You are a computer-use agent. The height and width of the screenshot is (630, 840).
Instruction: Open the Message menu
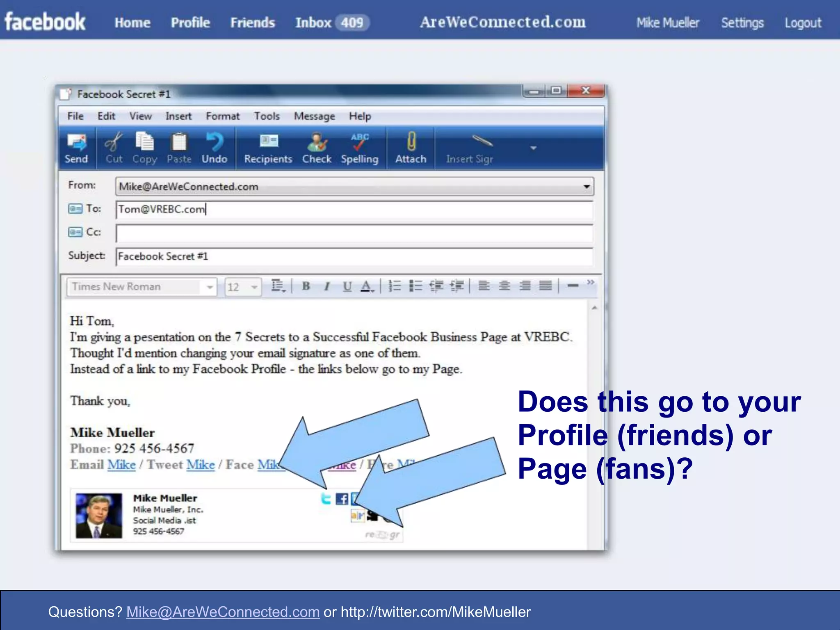tap(315, 116)
